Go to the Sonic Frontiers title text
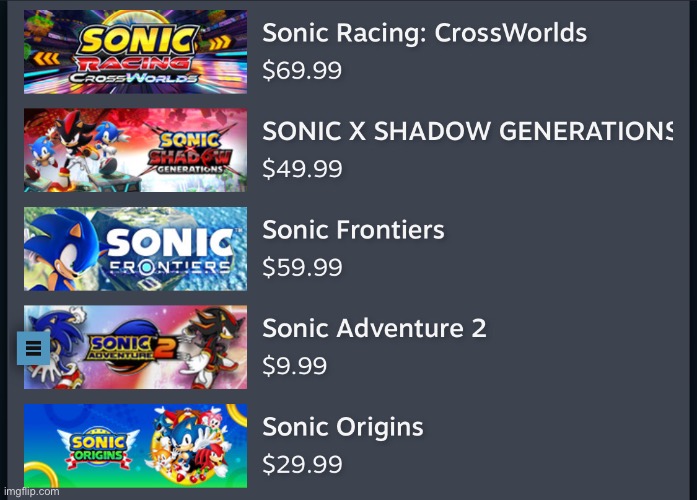This screenshot has height=500, width=697. 353,230
